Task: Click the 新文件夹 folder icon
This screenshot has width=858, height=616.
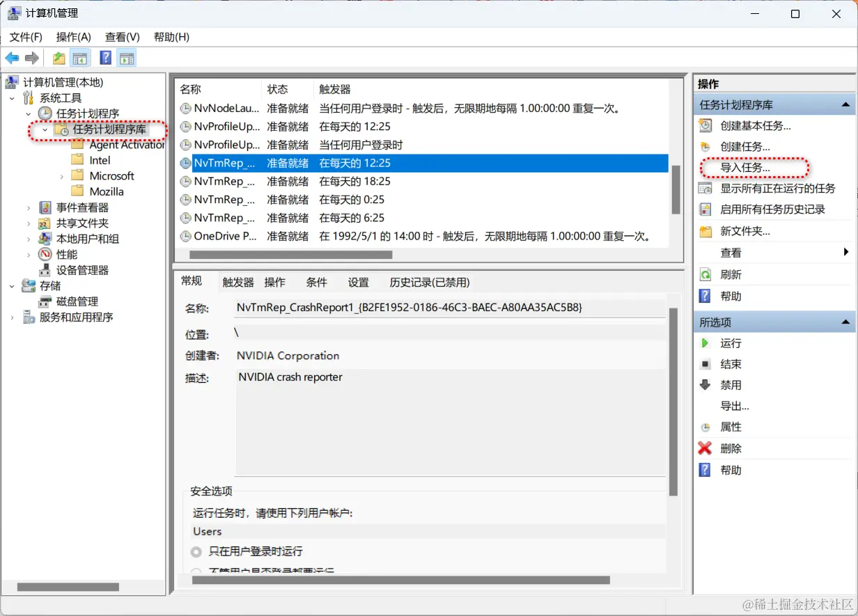Action: click(x=705, y=231)
